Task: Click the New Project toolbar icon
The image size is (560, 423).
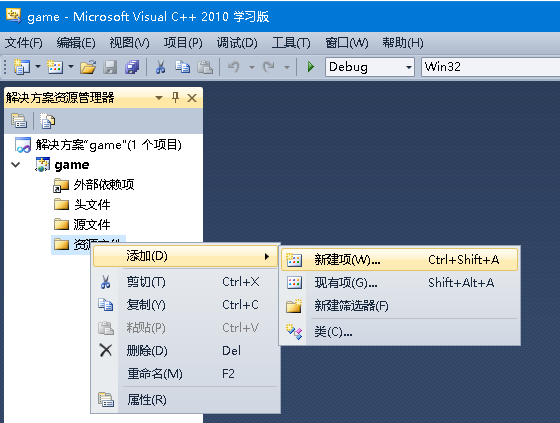Action: 21,67
